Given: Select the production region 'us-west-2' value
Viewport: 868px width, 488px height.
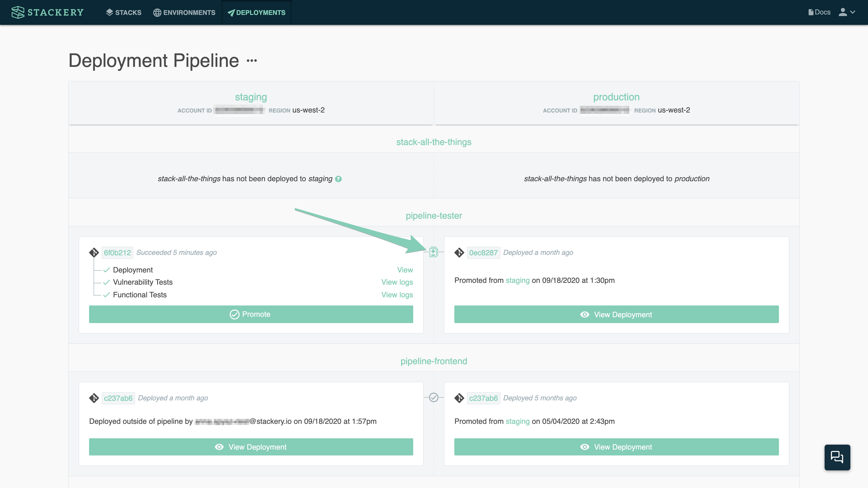Looking at the screenshot, I should 674,110.
